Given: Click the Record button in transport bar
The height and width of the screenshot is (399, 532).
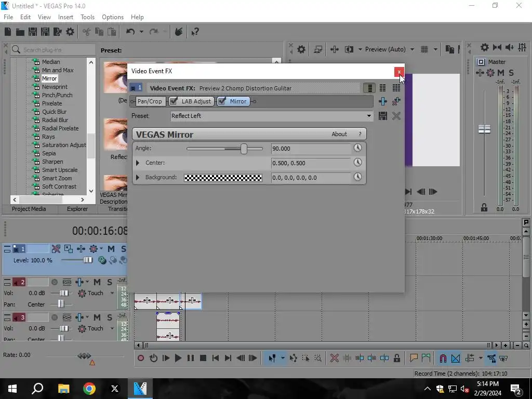Looking at the screenshot, I should point(141,358).
